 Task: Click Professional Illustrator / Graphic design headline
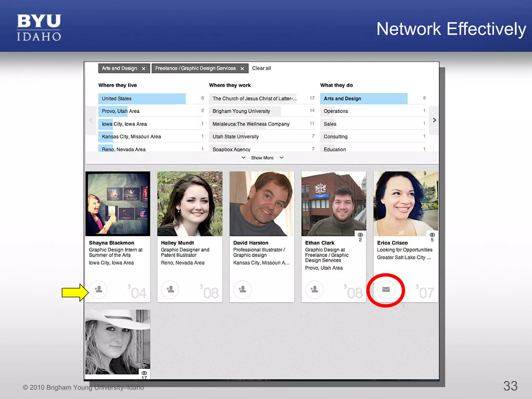click(259, 252)
